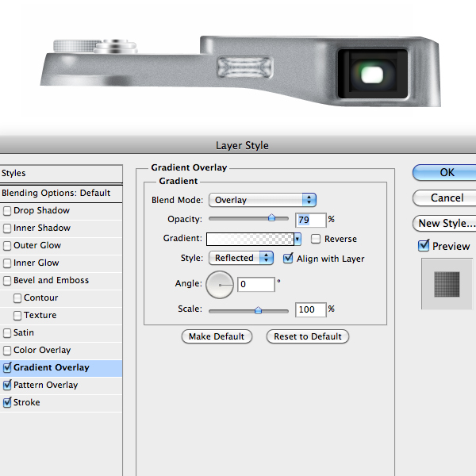Image resolution: width=476 pixels, height=476 pixels.
Task: Enable the Drop Shadow checkbox
Action: pyautogui.click(x=7, y=211)
